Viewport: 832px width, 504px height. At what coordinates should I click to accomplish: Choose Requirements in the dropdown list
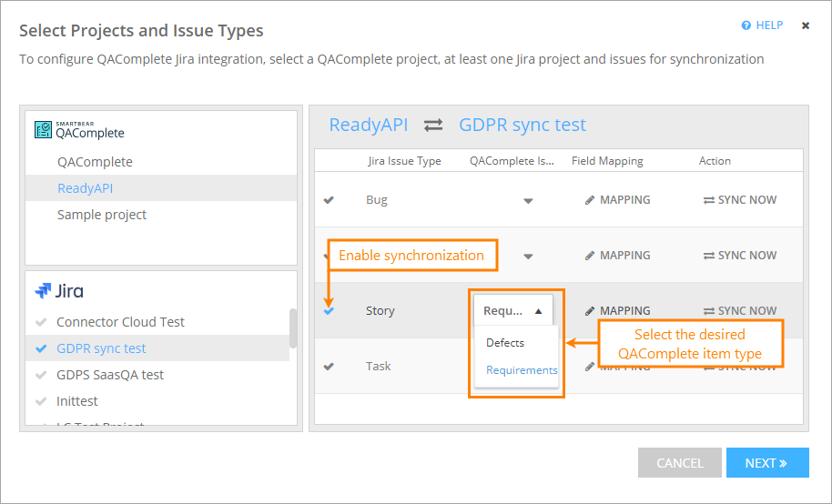tap(522, 370)
